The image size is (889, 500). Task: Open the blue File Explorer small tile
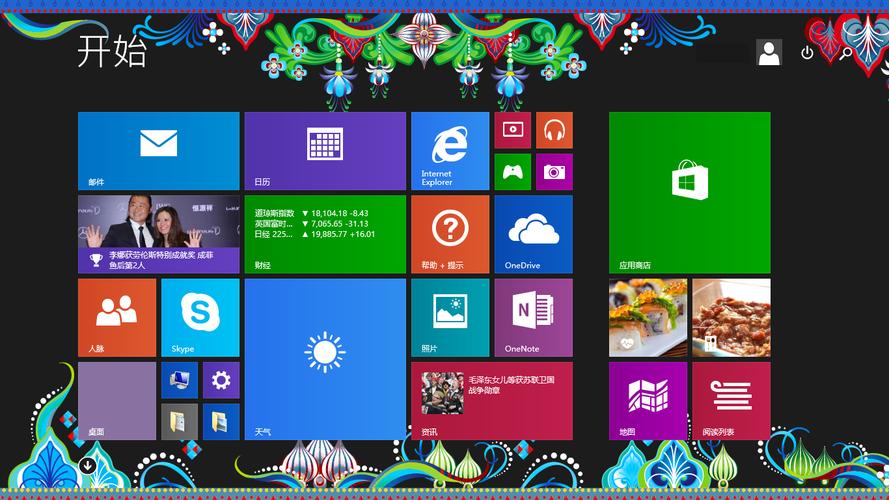(x=221, y=422)
